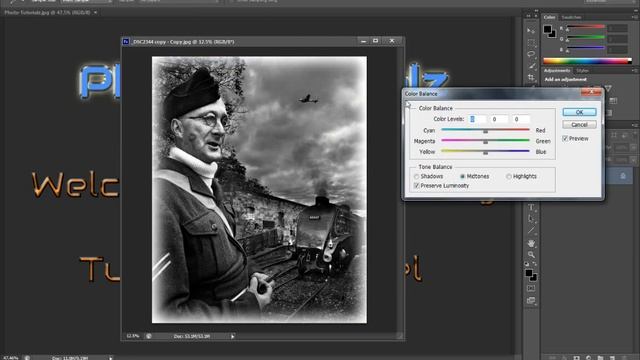Open the Adjustments panel flyout menu
This screenshot has height=360, width=640.
pos(635,71)
